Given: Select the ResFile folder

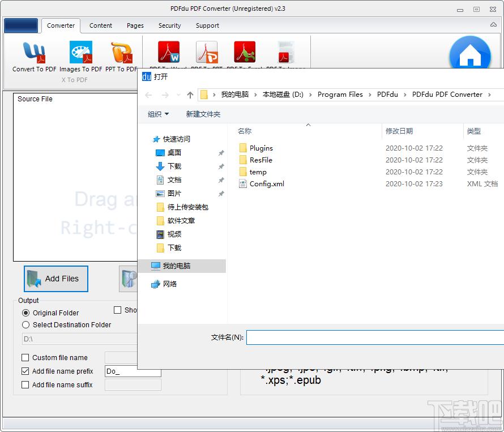Looking at the screenshot, I should click(260, 160).
